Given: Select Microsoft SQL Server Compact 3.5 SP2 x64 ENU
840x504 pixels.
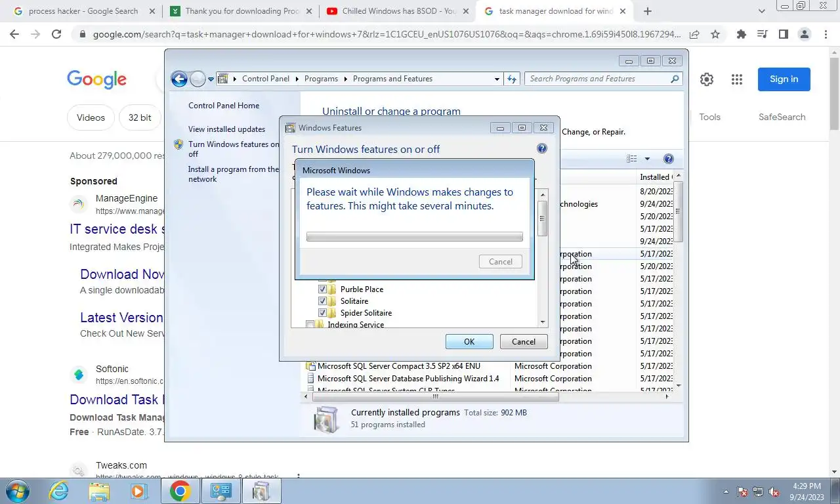Looking at the screenshot, I should click(399, 366).
